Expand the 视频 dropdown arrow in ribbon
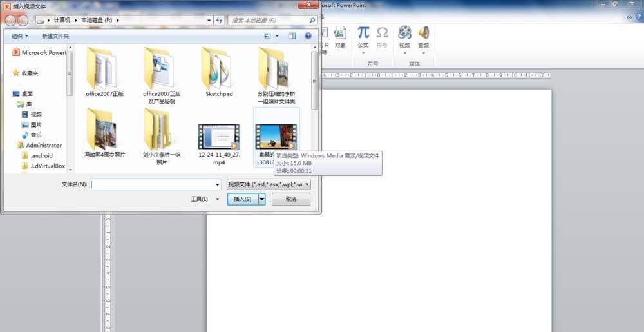 [404, 53]
